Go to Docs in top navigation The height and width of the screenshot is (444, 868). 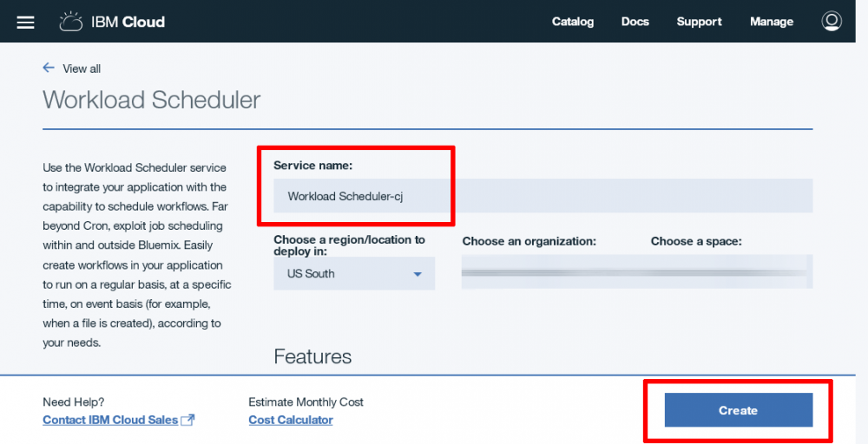pos(635,22)
